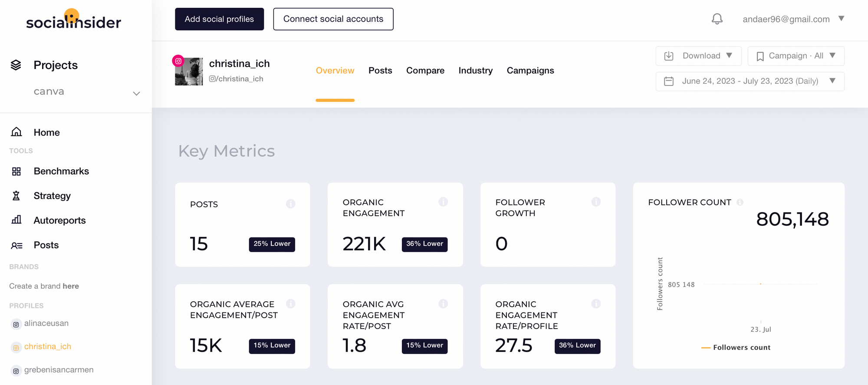Screen dimensions: 868x385
Task: Click the 805,148 follower count value
Action: click(x=792, y=219)
